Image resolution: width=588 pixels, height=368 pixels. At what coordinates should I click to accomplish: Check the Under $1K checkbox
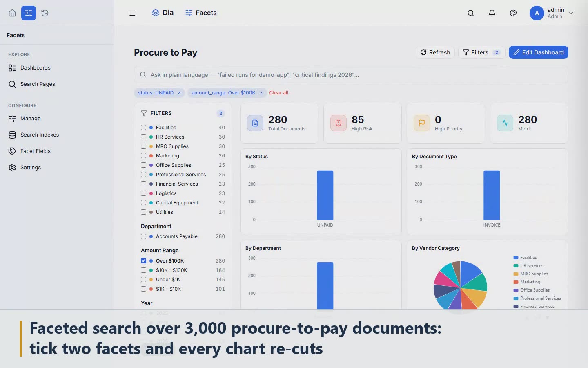143,280
